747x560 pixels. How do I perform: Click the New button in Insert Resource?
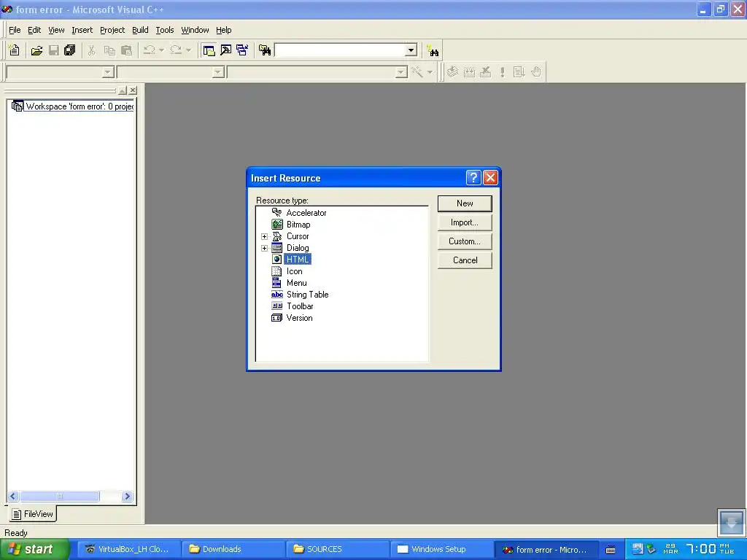coord(465,203)
